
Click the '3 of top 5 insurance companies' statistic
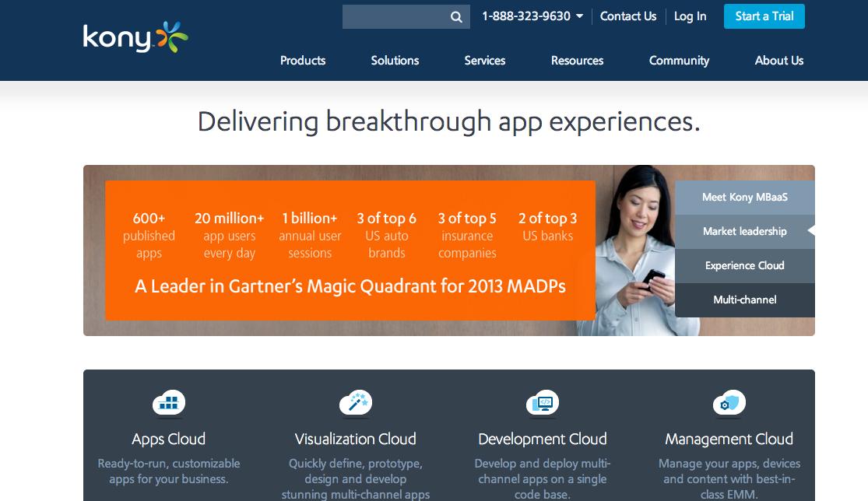(x=467, y=236)
